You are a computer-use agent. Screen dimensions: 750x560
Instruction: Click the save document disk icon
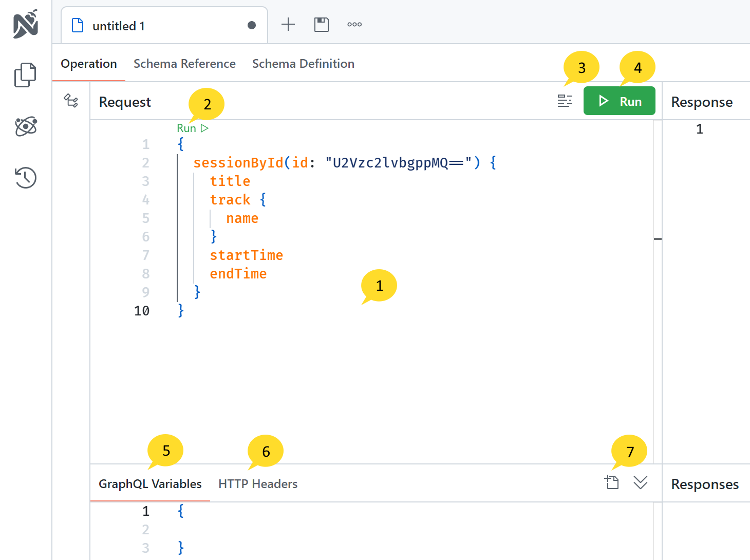pyautogui.click(x=322, y=25)
